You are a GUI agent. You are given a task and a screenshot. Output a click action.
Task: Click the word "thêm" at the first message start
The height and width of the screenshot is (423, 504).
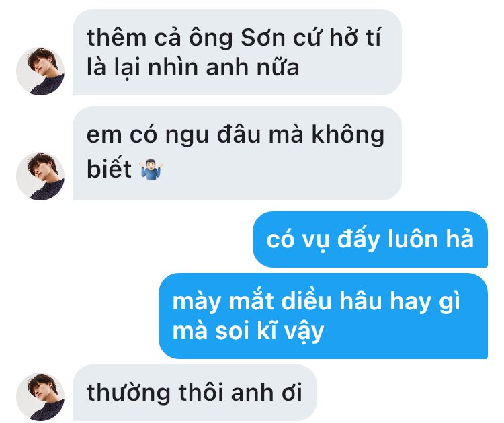(x=117, y=38)
